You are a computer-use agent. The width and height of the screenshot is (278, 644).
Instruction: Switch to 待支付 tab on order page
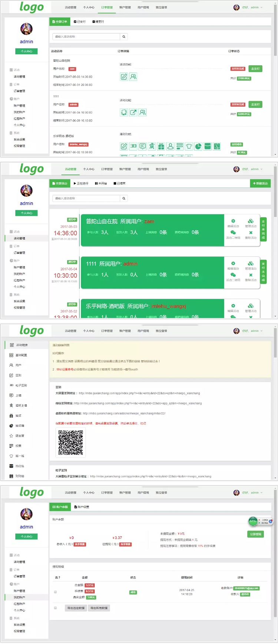tap(98, 21)
